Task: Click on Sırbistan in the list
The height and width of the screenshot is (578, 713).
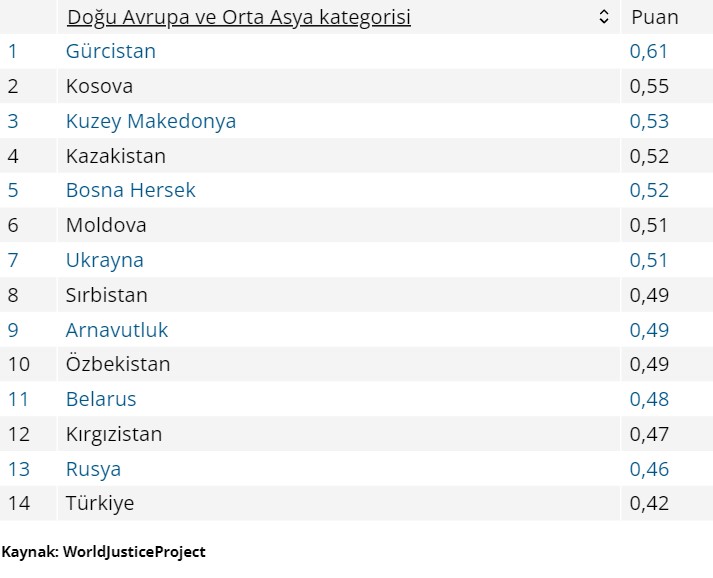Action: click(x=107, y=295)
